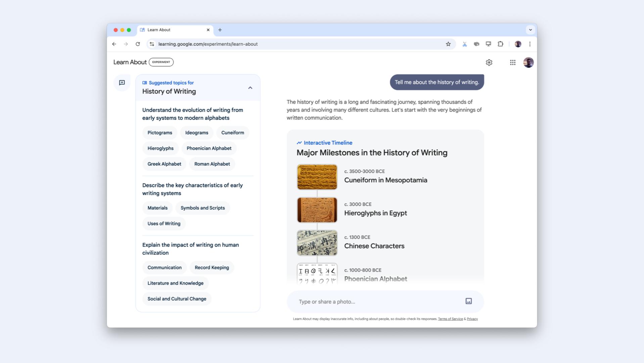Open the Chrome three-dot menu
Viewport: 644px width, 363px height.
530,44
